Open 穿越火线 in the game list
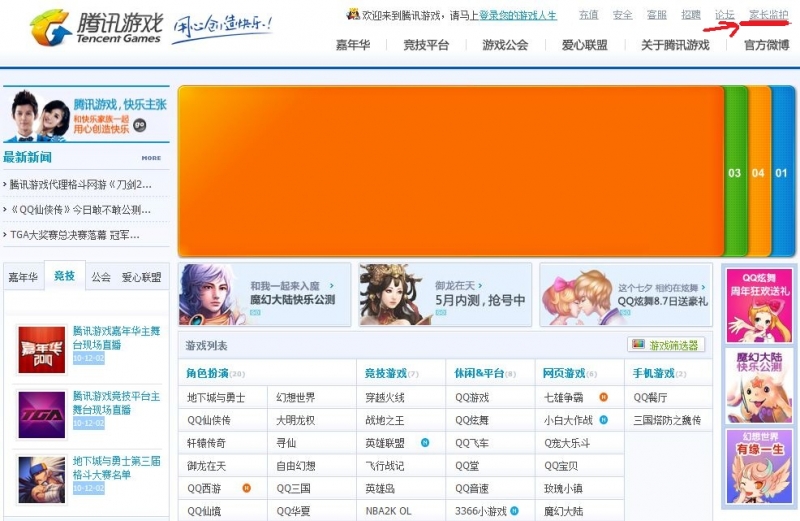800x521 pixels. (x=385, y=398)
